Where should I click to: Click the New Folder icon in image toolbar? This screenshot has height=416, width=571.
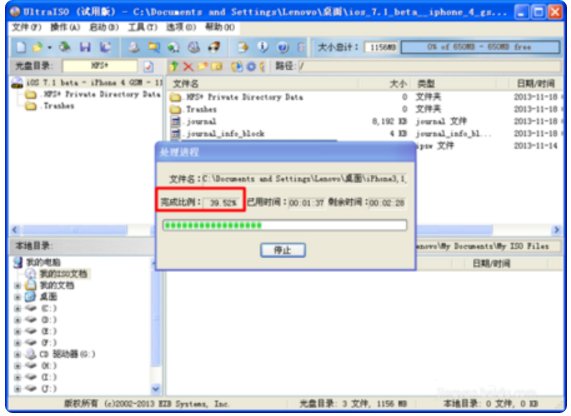tap(202, 66)
